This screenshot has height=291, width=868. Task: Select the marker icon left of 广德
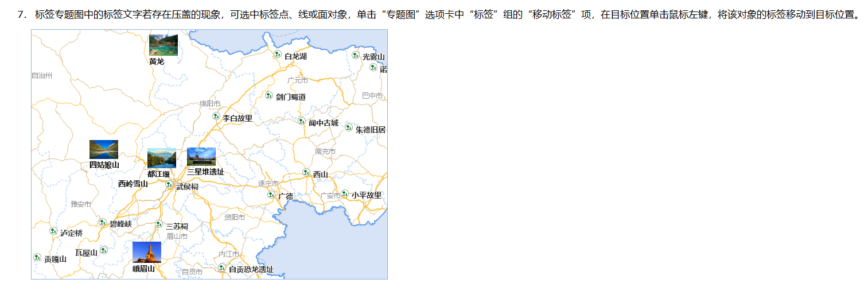[271, 195]
